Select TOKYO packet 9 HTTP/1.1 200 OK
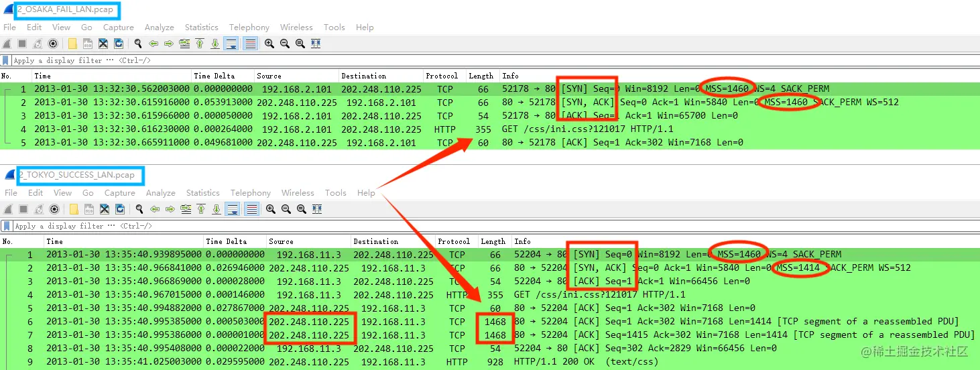 coord(490,361)
